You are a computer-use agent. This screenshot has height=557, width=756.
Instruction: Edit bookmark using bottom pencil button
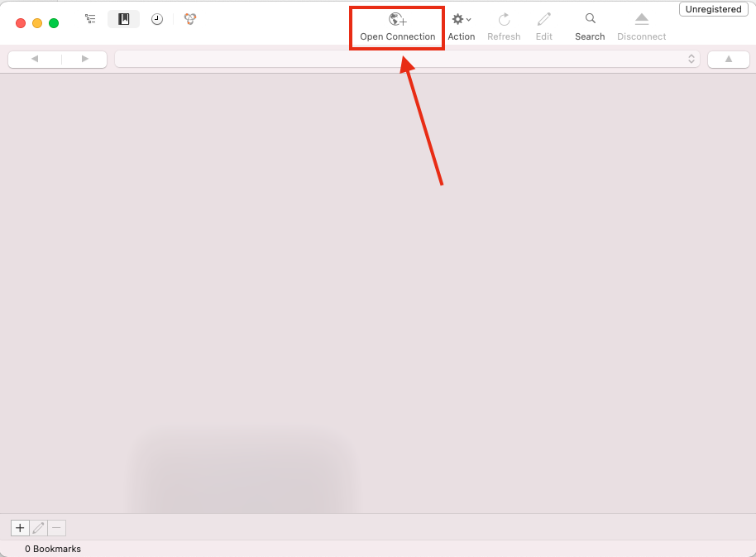(38, 528)
